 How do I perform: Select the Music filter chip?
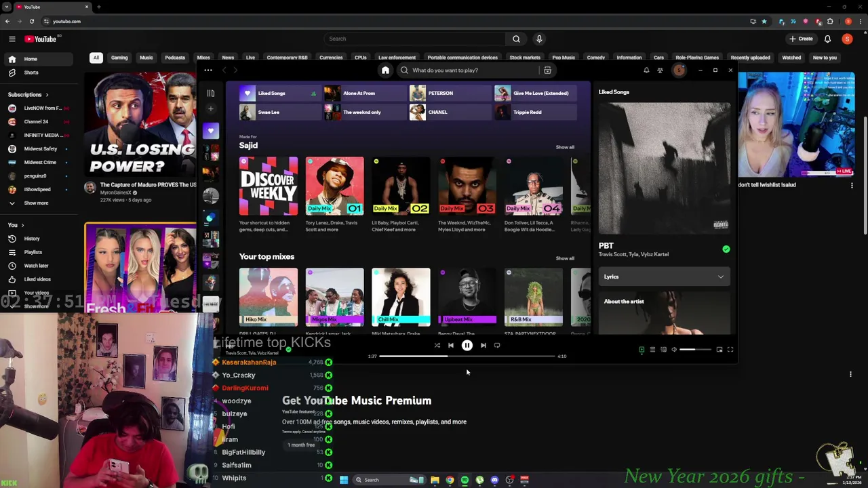[x=146, y=58]
